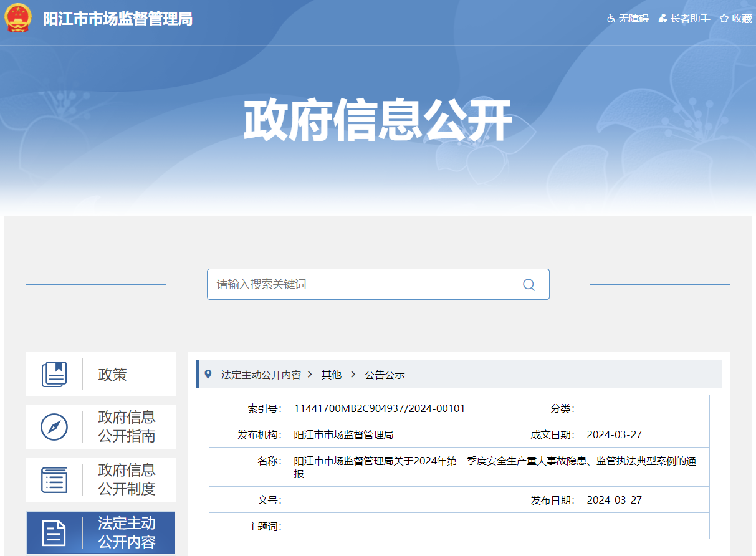Go to 法定主动公开内容 breadcrumb link

[x=261, y=375]
